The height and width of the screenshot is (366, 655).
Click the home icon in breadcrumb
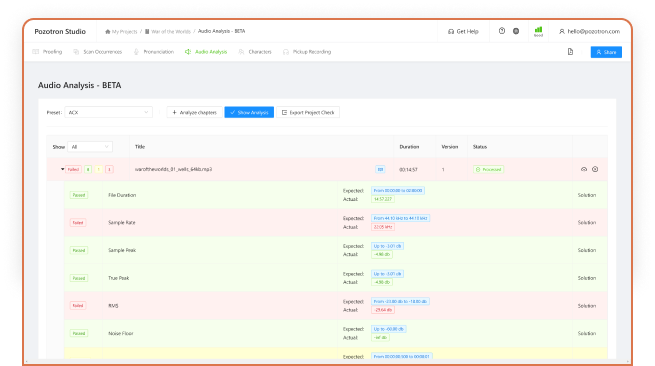pos(108,31)
